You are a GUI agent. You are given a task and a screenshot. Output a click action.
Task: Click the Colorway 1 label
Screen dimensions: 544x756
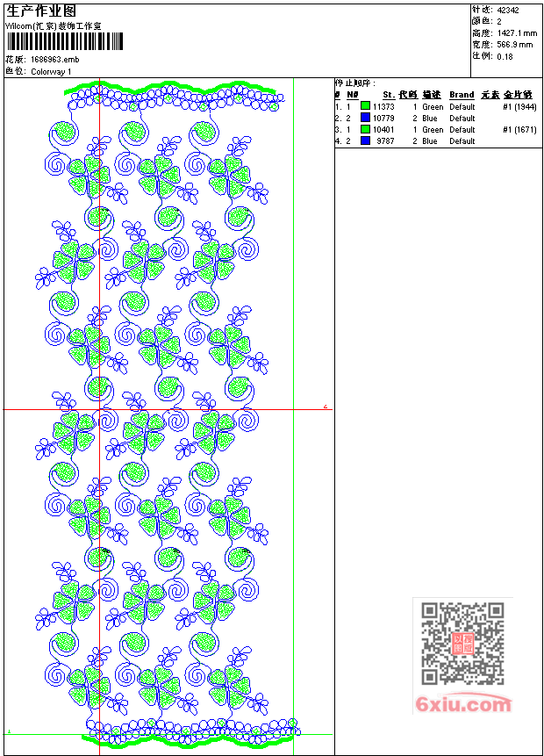tap(51, 71)
